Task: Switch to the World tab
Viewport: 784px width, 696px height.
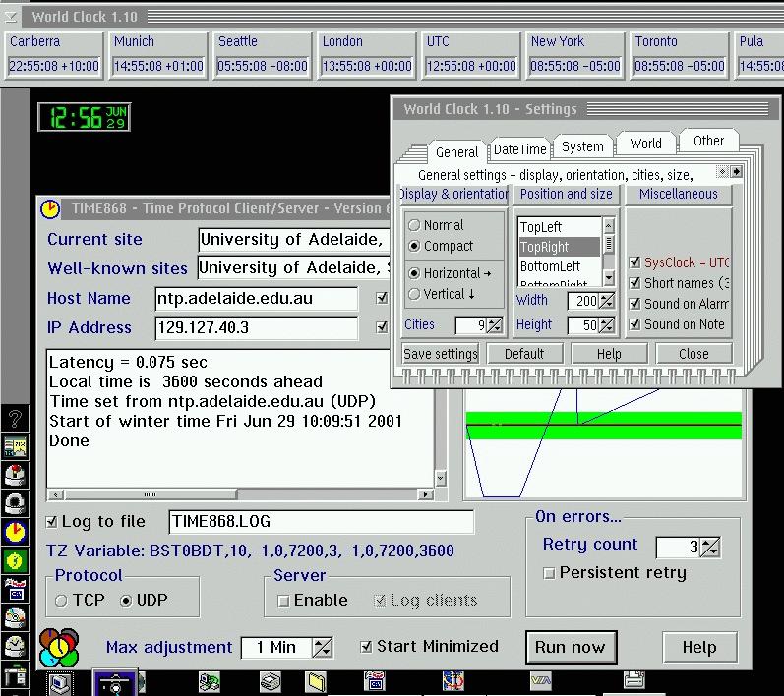Action: [x=645, y=144]
